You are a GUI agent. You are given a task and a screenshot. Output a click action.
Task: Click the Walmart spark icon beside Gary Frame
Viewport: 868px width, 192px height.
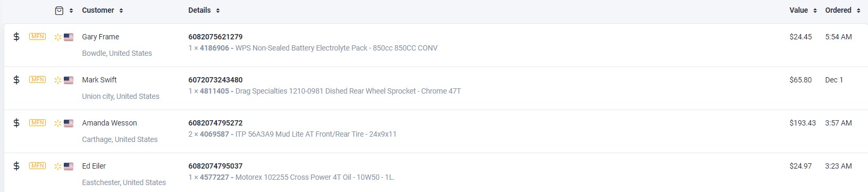[58, 37]
